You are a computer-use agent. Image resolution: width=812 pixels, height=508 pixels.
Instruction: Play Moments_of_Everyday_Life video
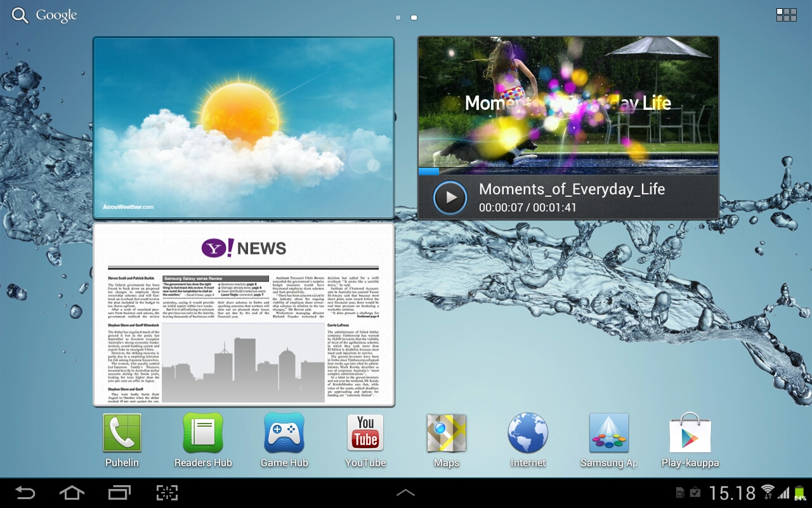pos(450,197)
